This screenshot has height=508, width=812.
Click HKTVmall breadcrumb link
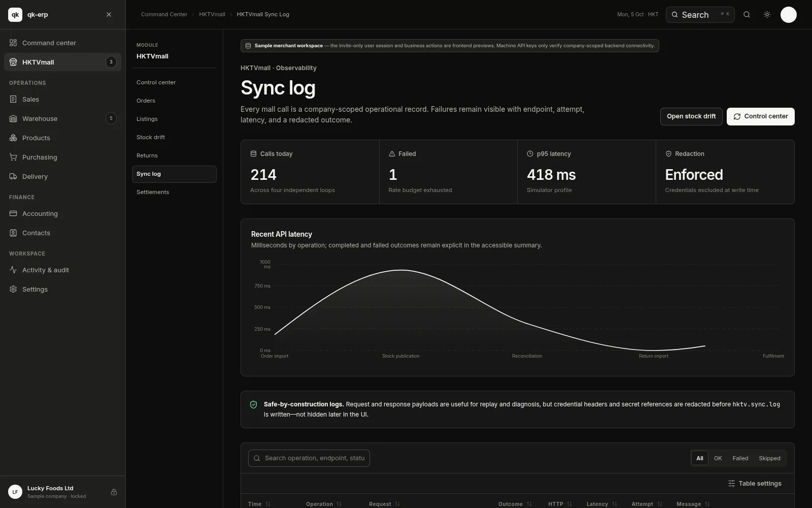212,14
